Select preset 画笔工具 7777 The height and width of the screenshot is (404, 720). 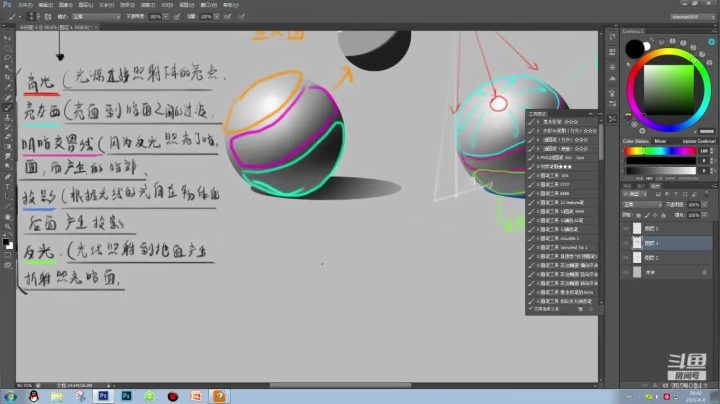pyautogui.click(x=562, y=185)
